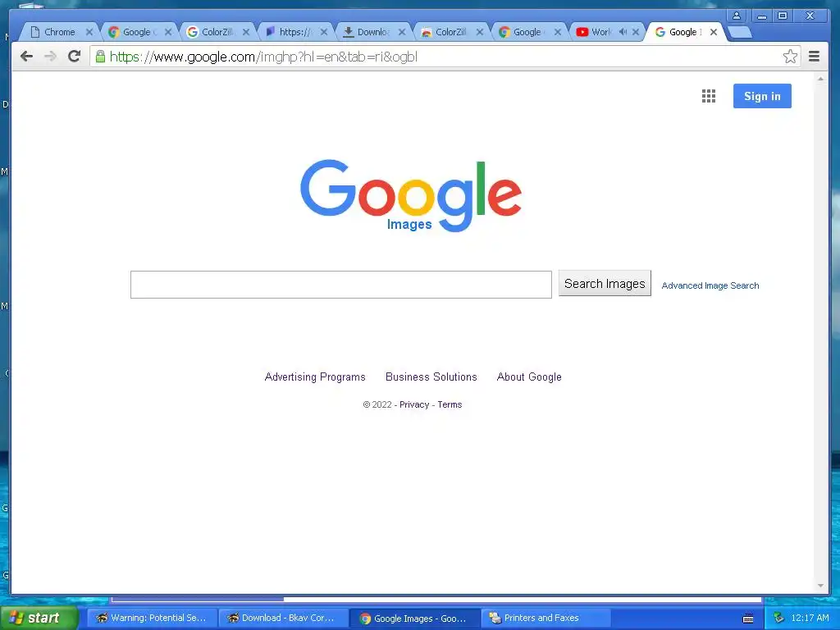
Task: Open Printers and Faxes taskbar window
Action: 546,619
